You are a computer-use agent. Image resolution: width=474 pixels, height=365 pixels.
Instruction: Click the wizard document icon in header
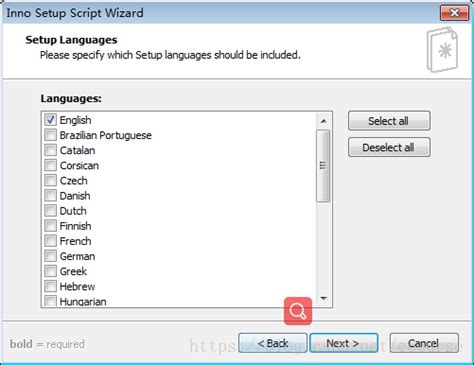pos(442,50)
